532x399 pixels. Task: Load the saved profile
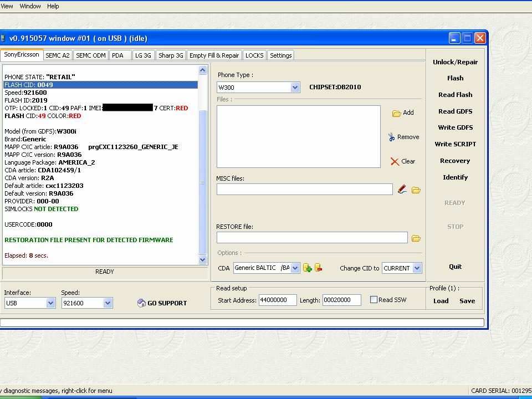(441, 301)
